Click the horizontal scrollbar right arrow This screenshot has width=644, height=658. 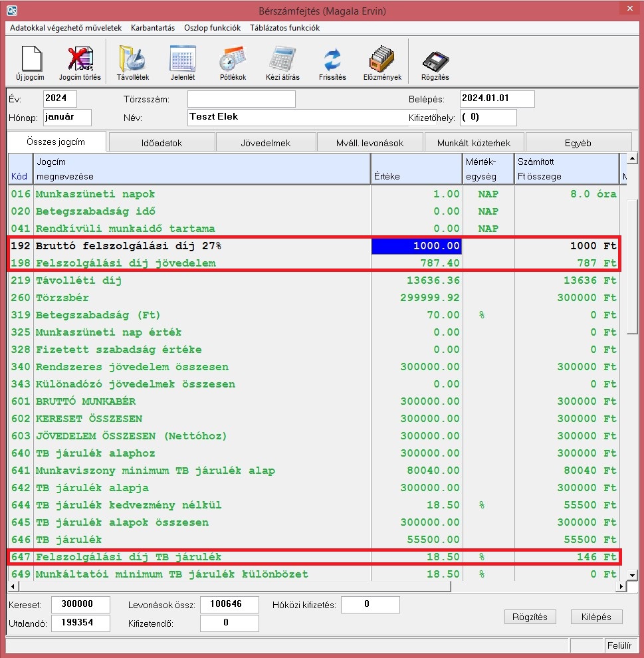pyautogui.click(x=622, y=587)
